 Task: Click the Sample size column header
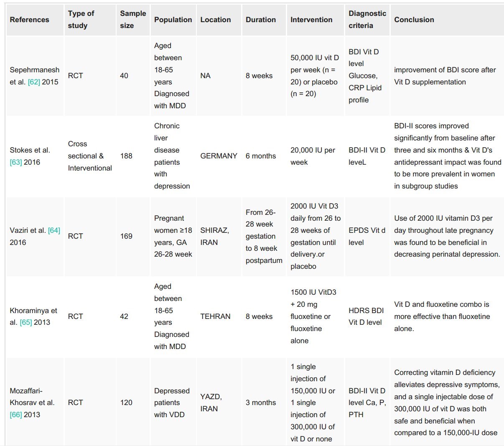(x=133, y=20)
